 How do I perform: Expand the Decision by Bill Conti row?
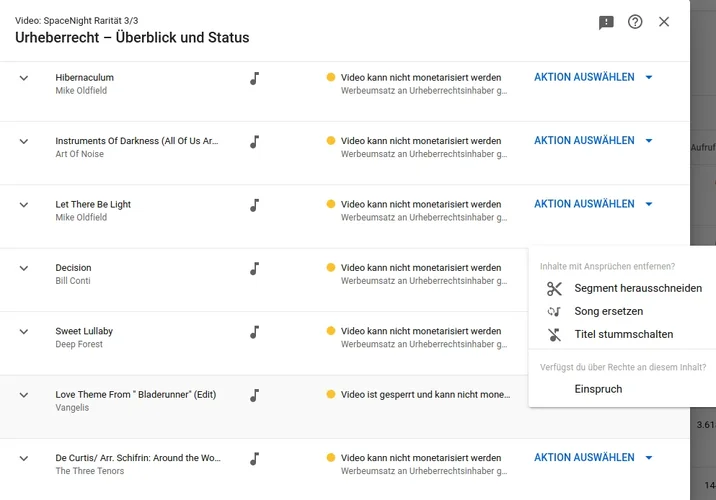pyautogui.click(x=24, y=268)
